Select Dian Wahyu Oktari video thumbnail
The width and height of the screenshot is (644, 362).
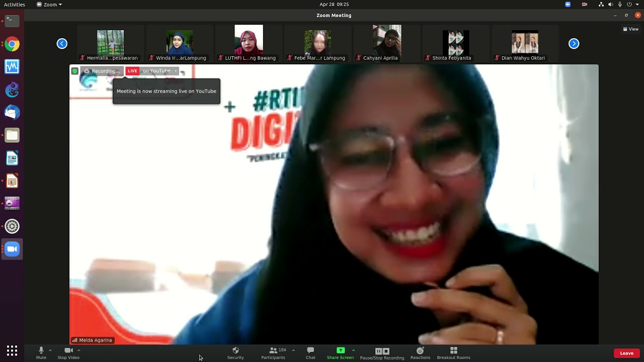pos(525,43)
